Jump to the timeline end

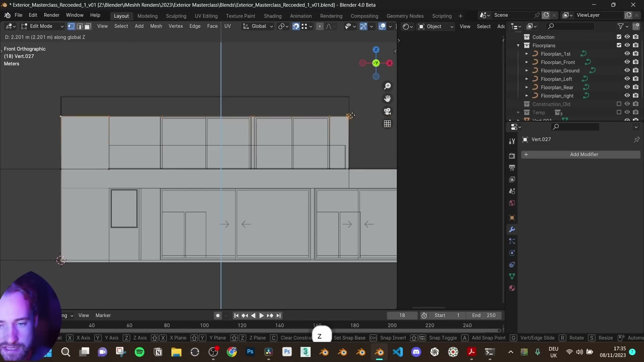click(278, 315)
